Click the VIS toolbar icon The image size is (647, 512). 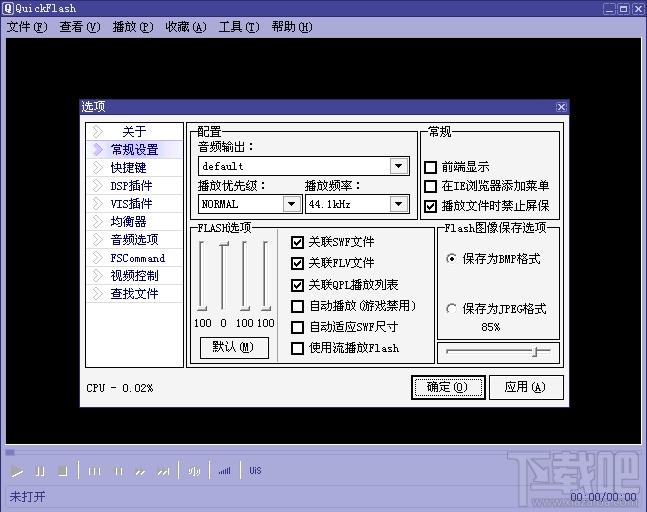[255, 470]
